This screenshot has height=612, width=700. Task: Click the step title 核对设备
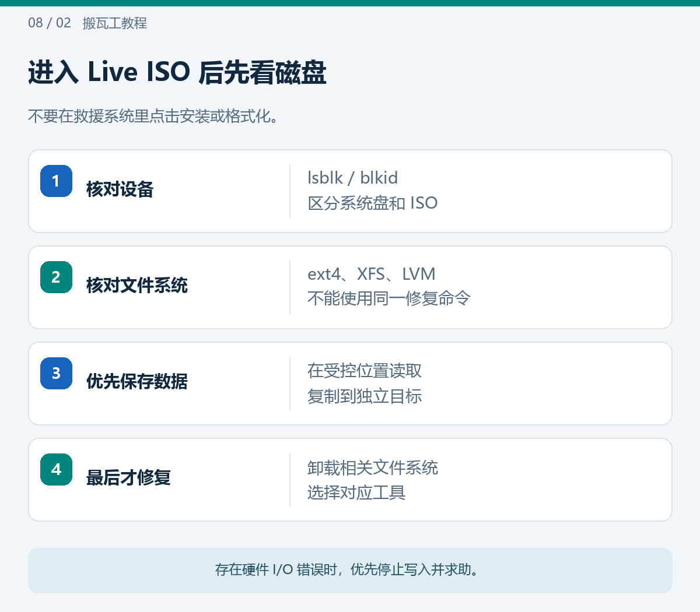[120, 189]
